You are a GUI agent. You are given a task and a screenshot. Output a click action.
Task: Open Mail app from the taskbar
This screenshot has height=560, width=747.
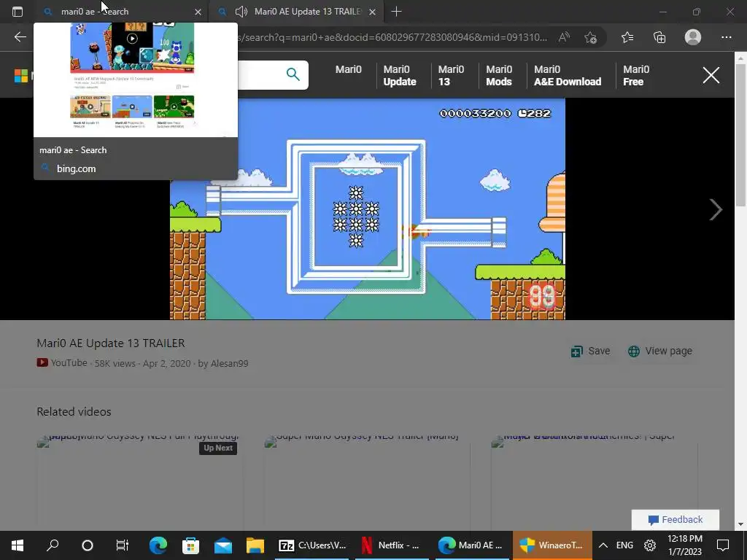point(223,545)
